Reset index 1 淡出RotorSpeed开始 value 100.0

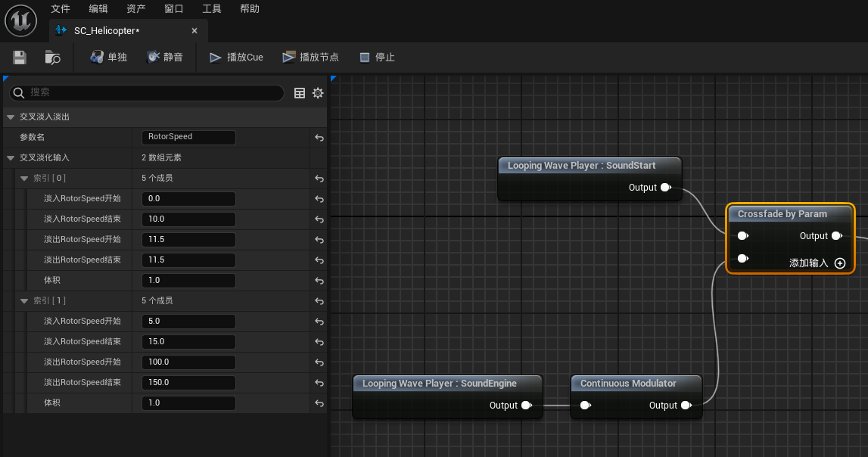pyautogui.click(x=319, y=363)
